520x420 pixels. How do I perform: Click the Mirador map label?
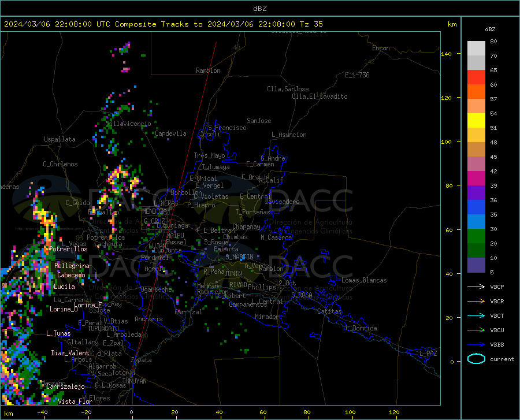[267, 317]
